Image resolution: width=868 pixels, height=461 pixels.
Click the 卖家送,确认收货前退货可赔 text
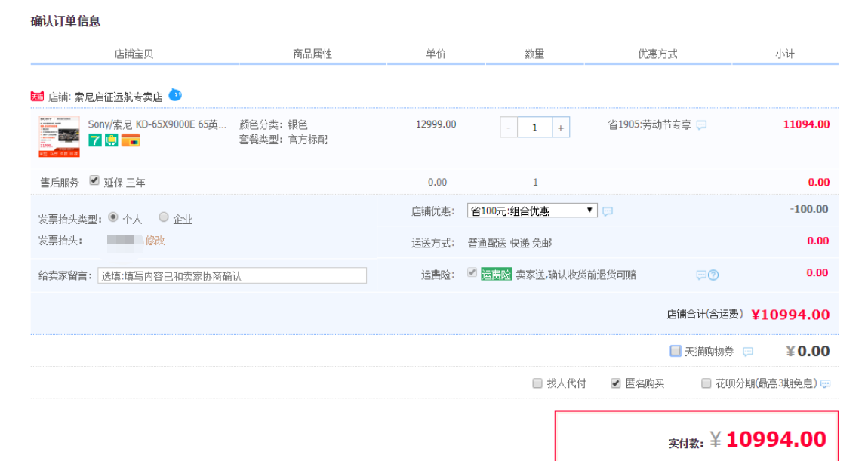(x=576, y=275)
